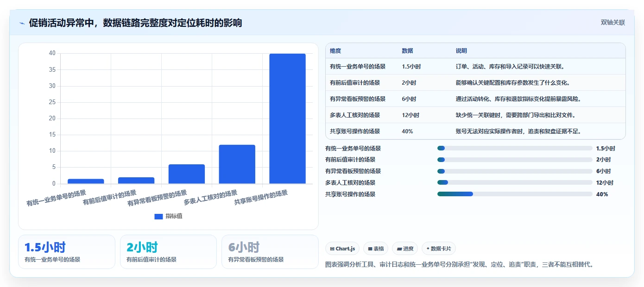Click the chart bar for 有前后值审计的场景
Image resolution: width=644 pixels, height=287 pixels.
coord(136,181)
